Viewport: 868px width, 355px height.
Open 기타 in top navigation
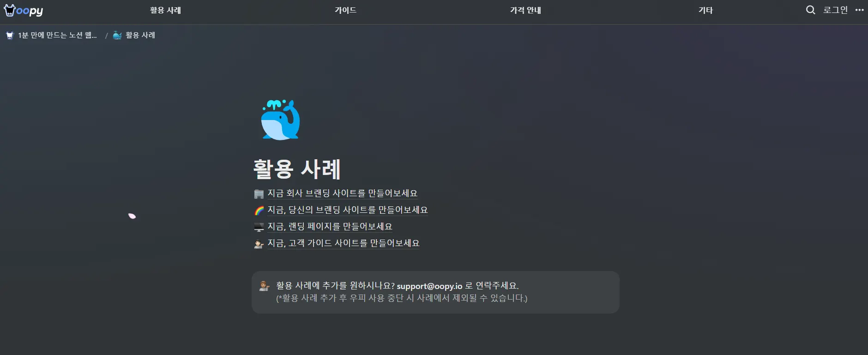705,10
